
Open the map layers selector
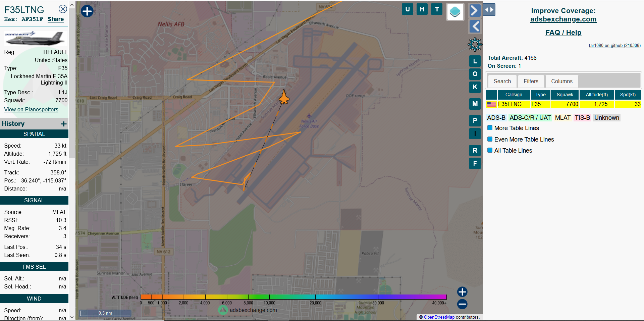click(x=455, y=12)
